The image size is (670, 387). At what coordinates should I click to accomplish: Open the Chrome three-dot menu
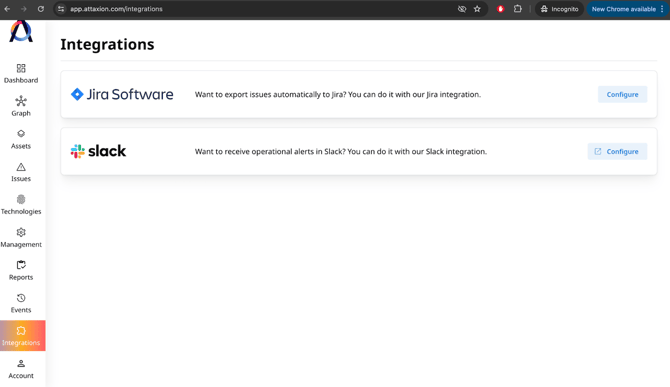coord(662,9)
